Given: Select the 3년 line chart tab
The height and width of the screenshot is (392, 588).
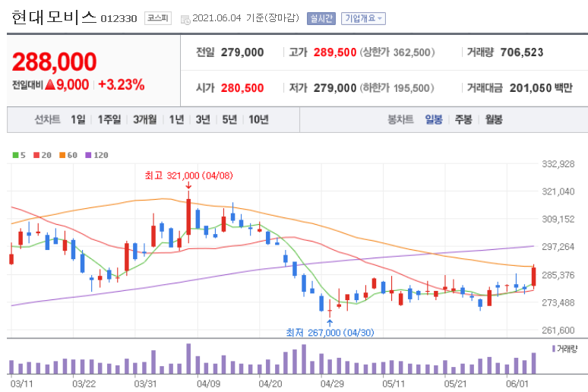Looking at the screenshot, I should point(203,120).
